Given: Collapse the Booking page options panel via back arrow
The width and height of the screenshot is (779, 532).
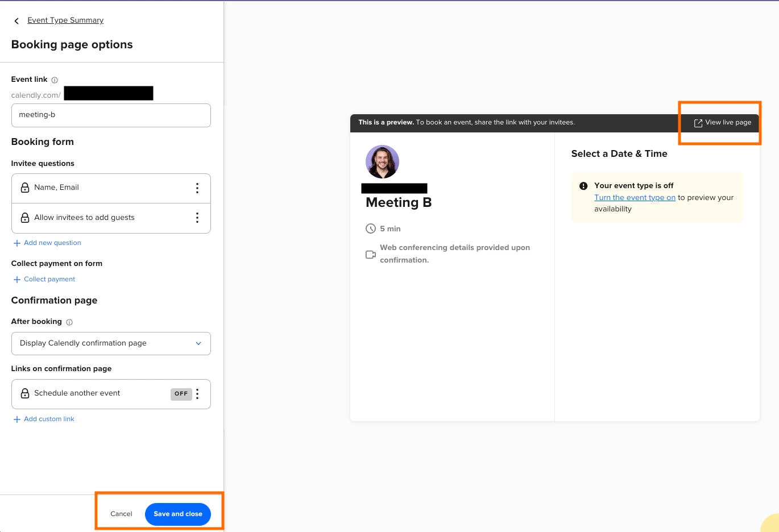Looking at the screenshot, I should coord(16,20).
